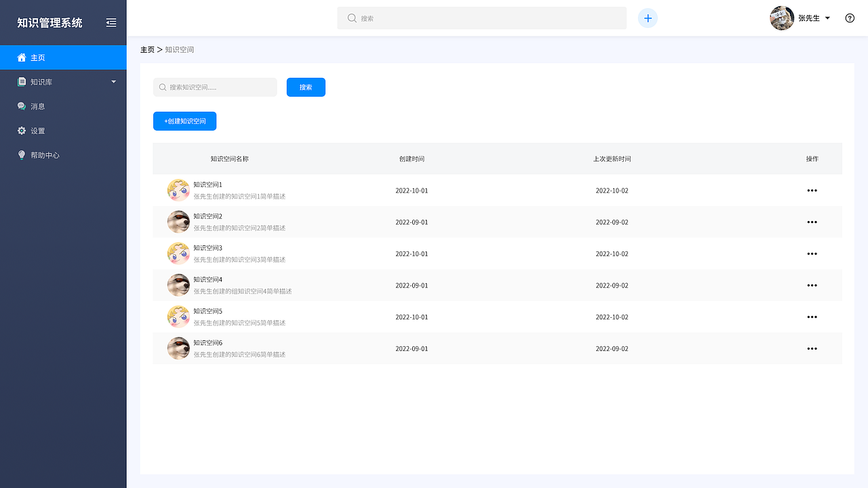Open the more actions menu for 知识空间6
868x488 pixels.
[812, 349]
